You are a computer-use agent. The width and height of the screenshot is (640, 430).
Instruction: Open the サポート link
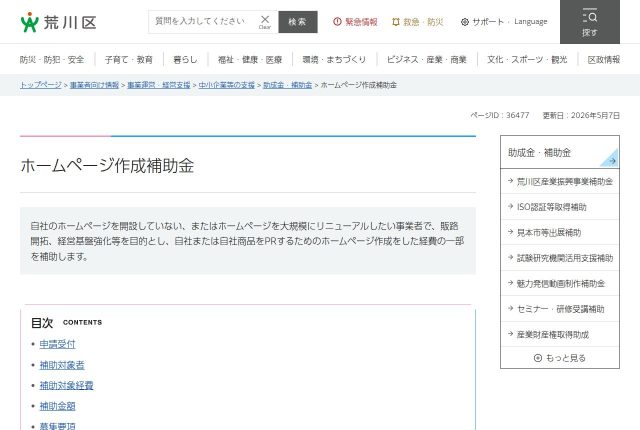(488, 22)
